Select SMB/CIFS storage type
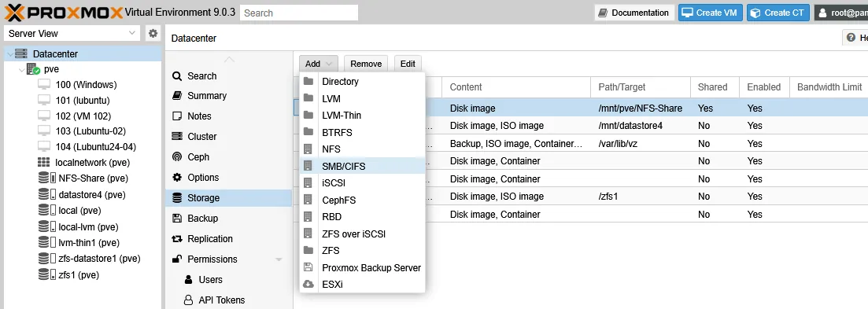Image resolution: width=868 pixels, height=309 pixels. tap(362, 166)
